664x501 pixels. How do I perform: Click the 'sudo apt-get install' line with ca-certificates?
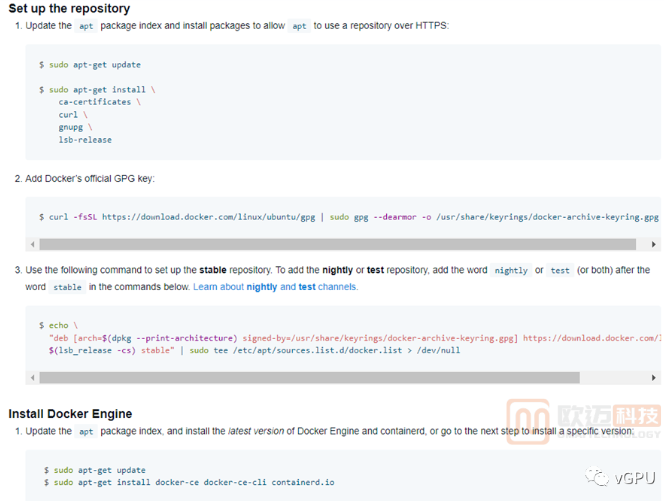(x=97, y=90)
